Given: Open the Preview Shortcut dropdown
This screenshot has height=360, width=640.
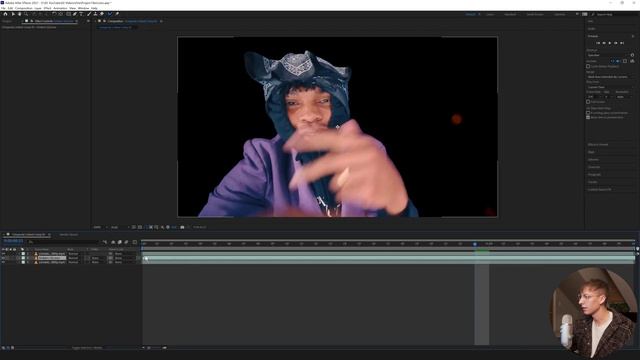Looking at the screenshot, I should (x=607, y=55).
